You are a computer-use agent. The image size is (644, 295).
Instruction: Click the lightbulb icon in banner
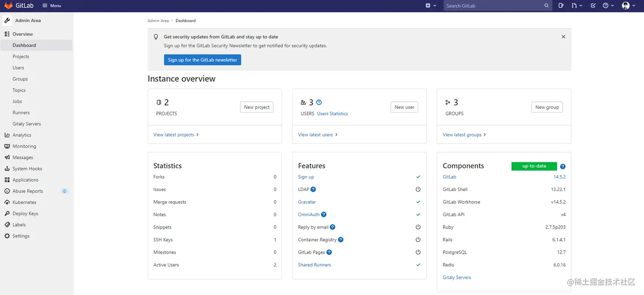point(156,37)
